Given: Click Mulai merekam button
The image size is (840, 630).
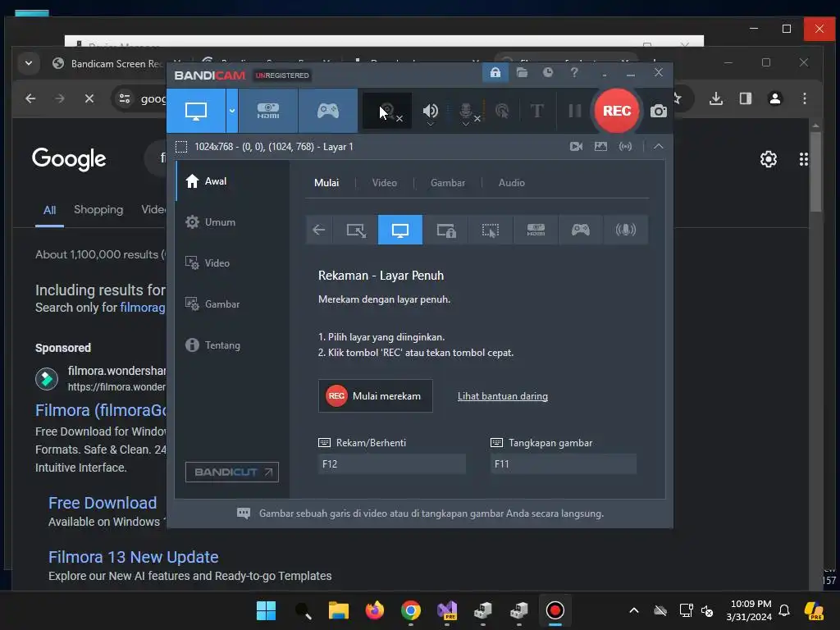Looking at the screenshot, I should click(x=376, y=396).
